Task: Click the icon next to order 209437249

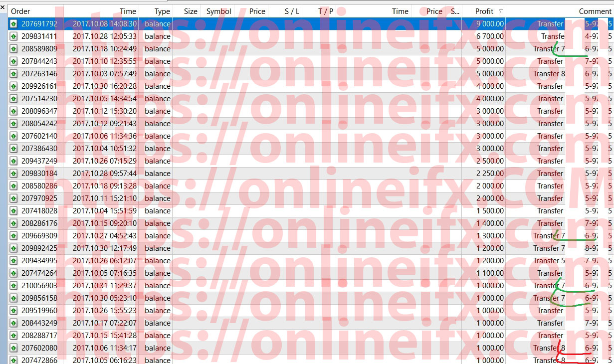Action: pos(13,161)
